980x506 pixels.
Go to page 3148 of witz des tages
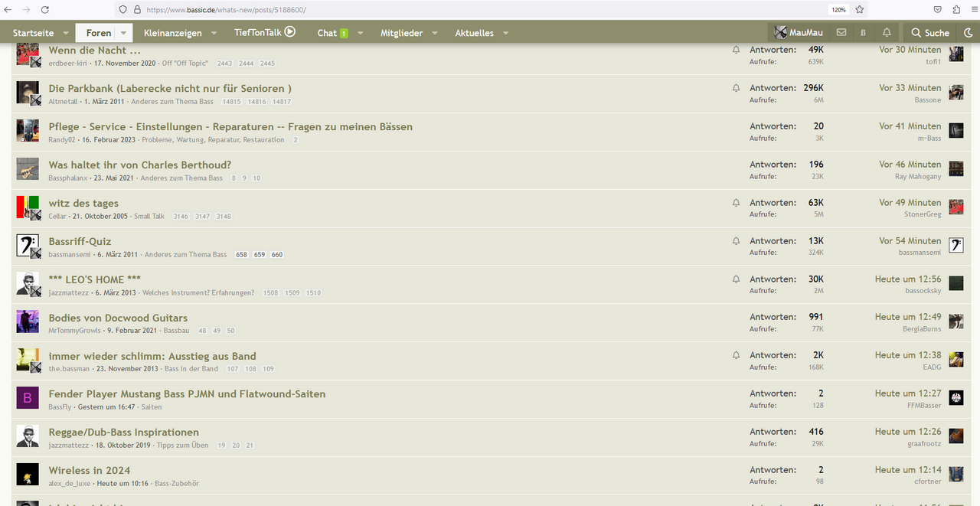(x=224, y=216)
